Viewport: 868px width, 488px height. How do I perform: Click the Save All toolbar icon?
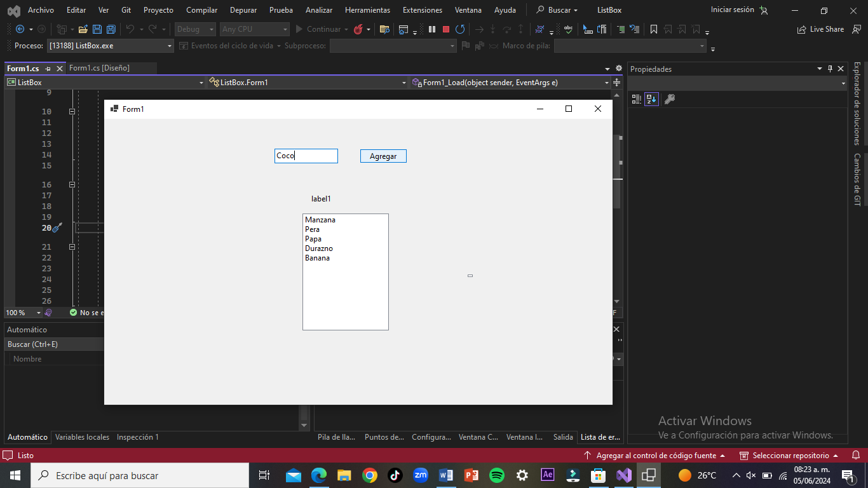pyautogui.click(x=111, y=29)
